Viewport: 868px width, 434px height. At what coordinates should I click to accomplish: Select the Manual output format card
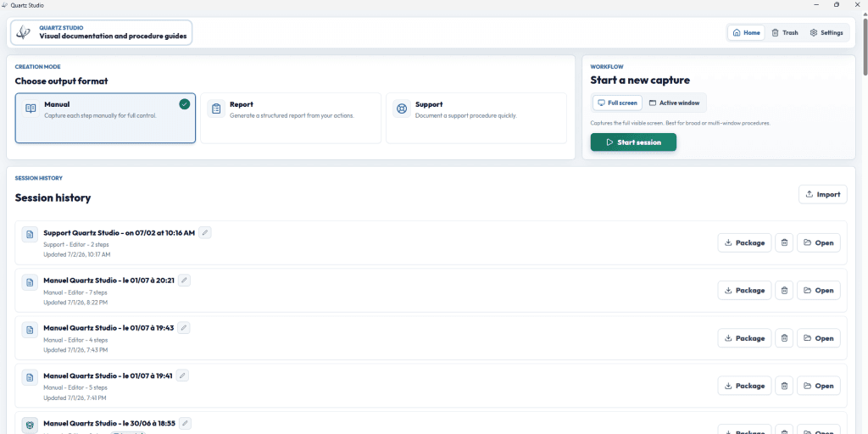pyautogui.click(x=105, y=118)
